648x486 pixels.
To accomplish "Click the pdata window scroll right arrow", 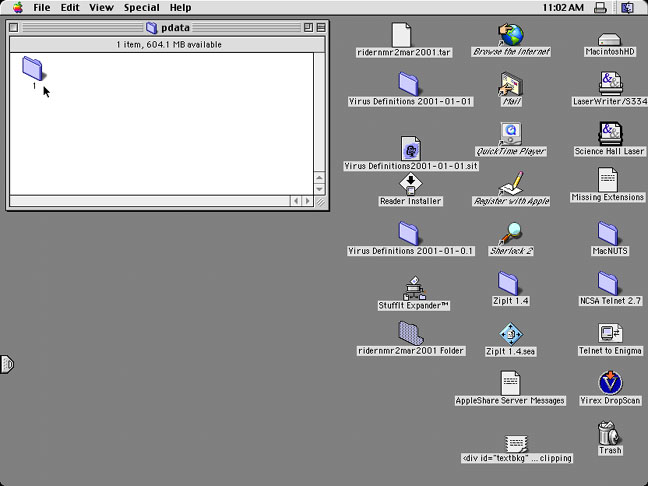I will [x=307, y=201].
